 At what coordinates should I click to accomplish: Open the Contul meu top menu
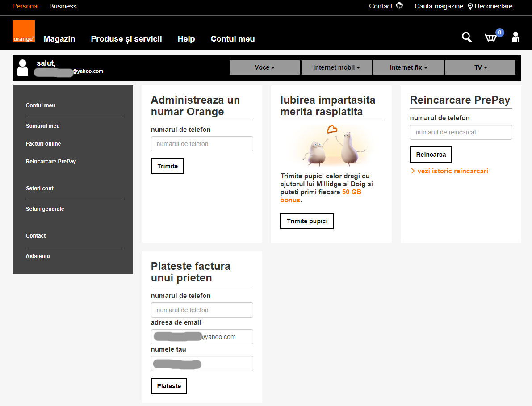(x=233, y=39)
